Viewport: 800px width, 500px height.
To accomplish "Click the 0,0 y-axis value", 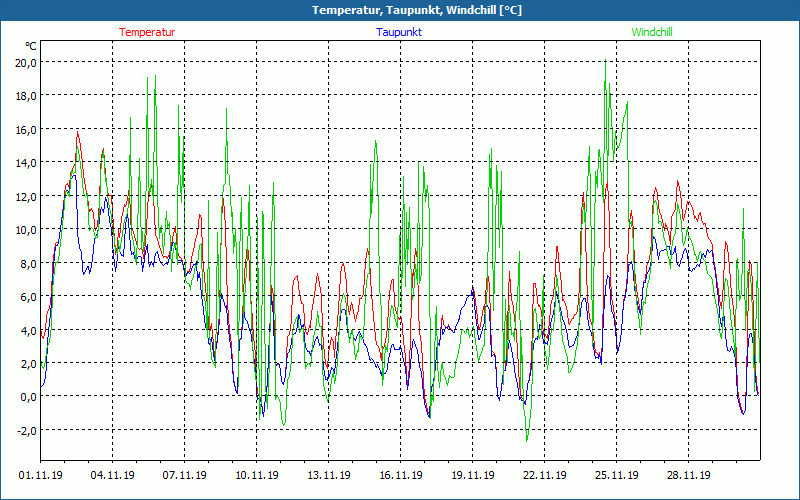I will tap(29, 397).
